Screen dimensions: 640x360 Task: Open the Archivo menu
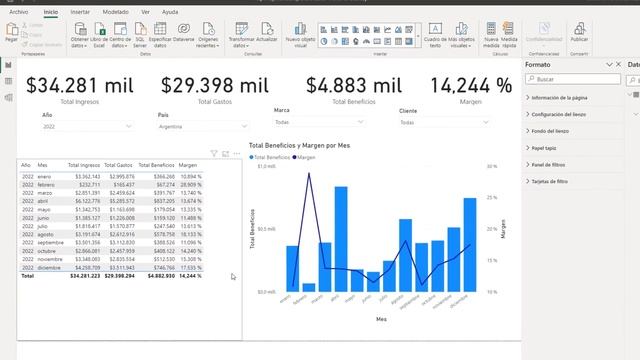pyautogui.click(x=19, y=12)
